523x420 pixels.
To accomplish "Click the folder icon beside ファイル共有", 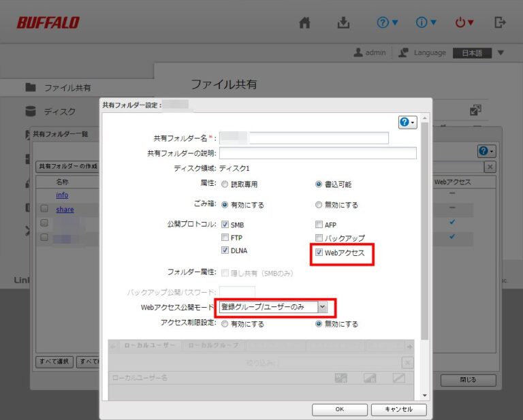I will pos(31,87).
